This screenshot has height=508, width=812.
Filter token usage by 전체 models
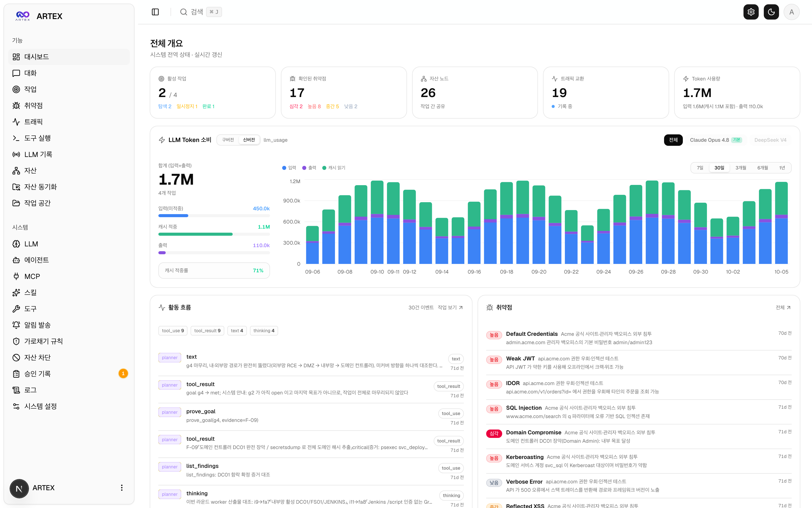673,140
